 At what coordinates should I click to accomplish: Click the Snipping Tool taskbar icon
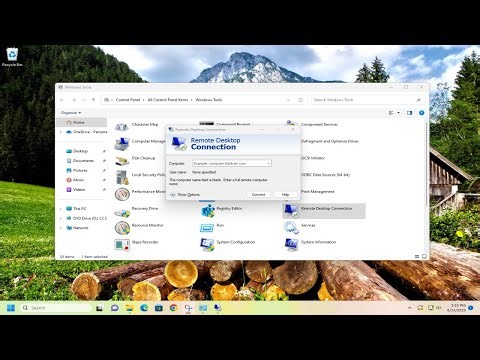point(188,308)
